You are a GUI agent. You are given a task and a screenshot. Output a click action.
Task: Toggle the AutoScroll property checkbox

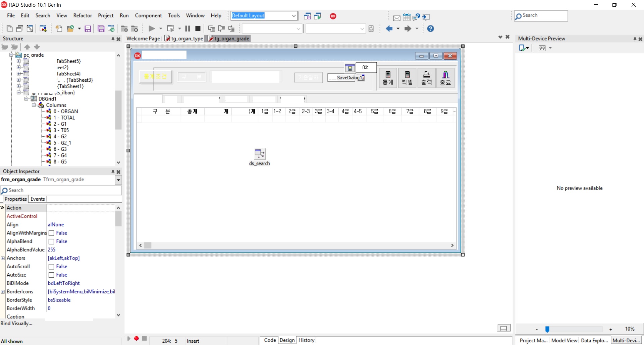click(x=51, y=267)
